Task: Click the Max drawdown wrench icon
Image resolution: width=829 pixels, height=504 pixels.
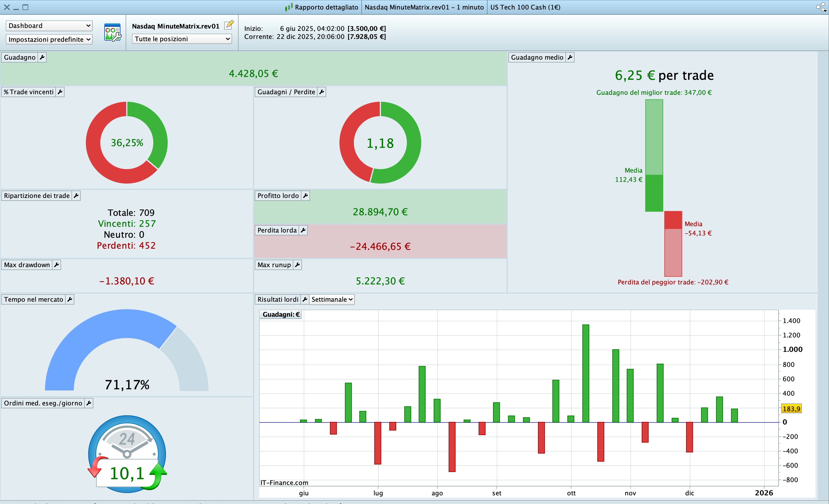Action: [56, 265]
